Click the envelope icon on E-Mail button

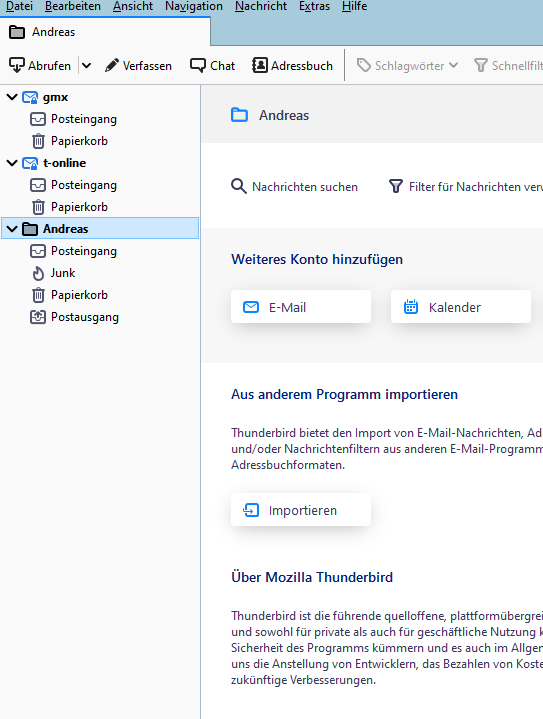[x=251, y=307]
